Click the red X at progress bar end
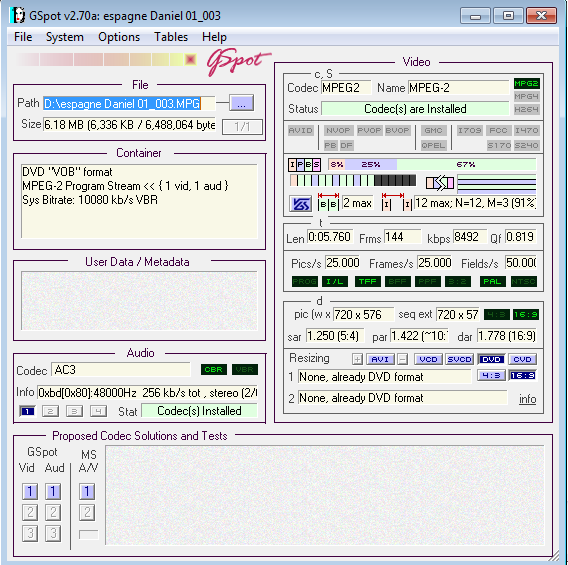The image size is (568, 565). (x=190, y=59)
